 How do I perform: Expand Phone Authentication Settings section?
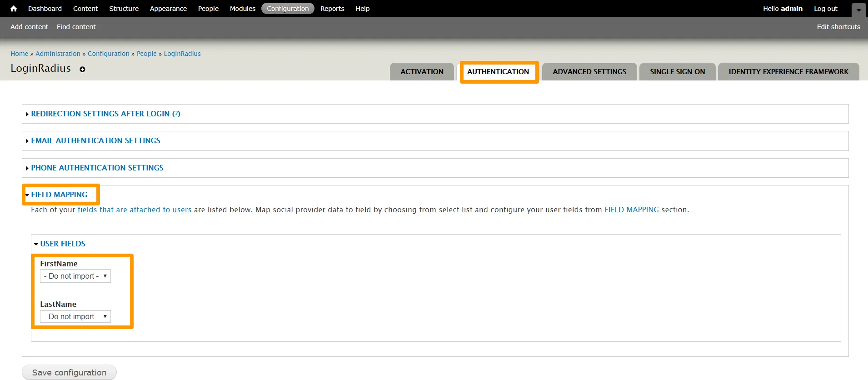(97, 168)
